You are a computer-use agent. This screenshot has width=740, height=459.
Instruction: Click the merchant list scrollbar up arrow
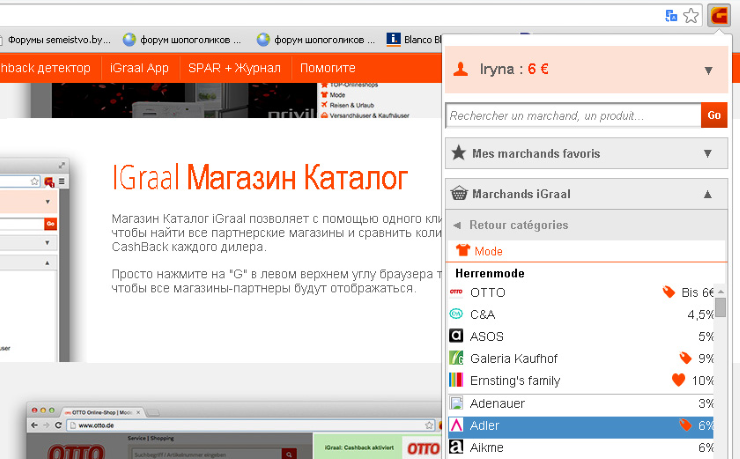[720, 292]
